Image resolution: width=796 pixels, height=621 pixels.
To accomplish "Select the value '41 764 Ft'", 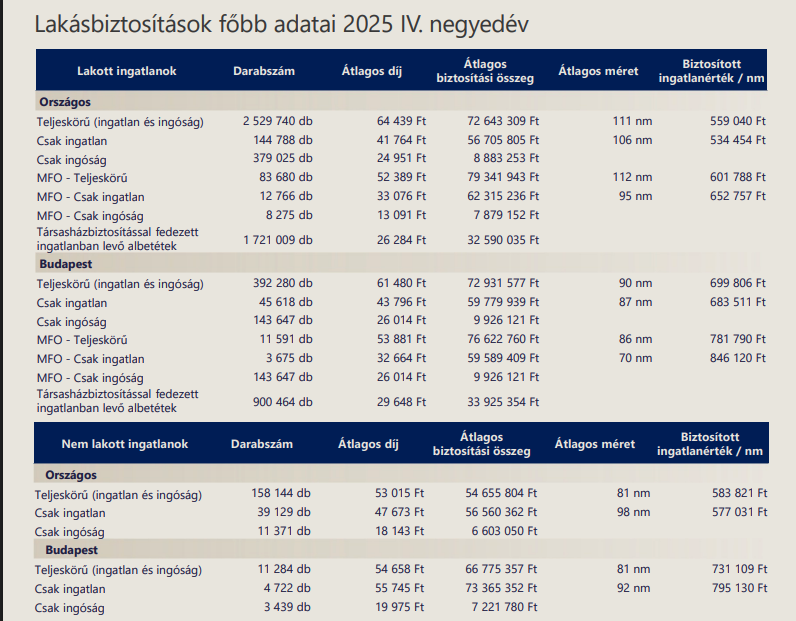I will pos(401,140).
